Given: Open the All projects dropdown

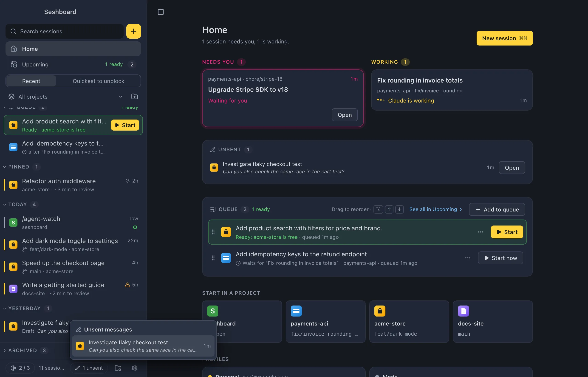Looking at the screenshot, I should pyautogui.click(x=65, y=97).
